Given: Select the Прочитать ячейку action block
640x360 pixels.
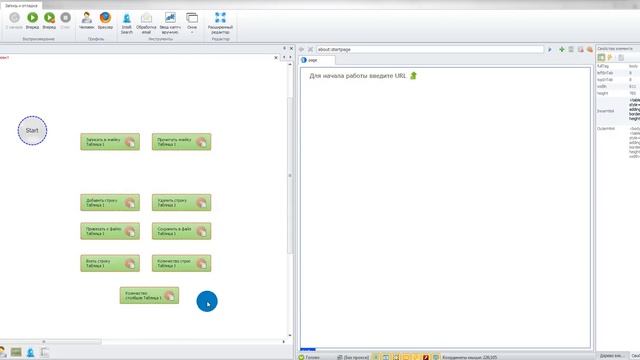Looking at the screenshot, I should pyautogui.click(x=181, y=142).
